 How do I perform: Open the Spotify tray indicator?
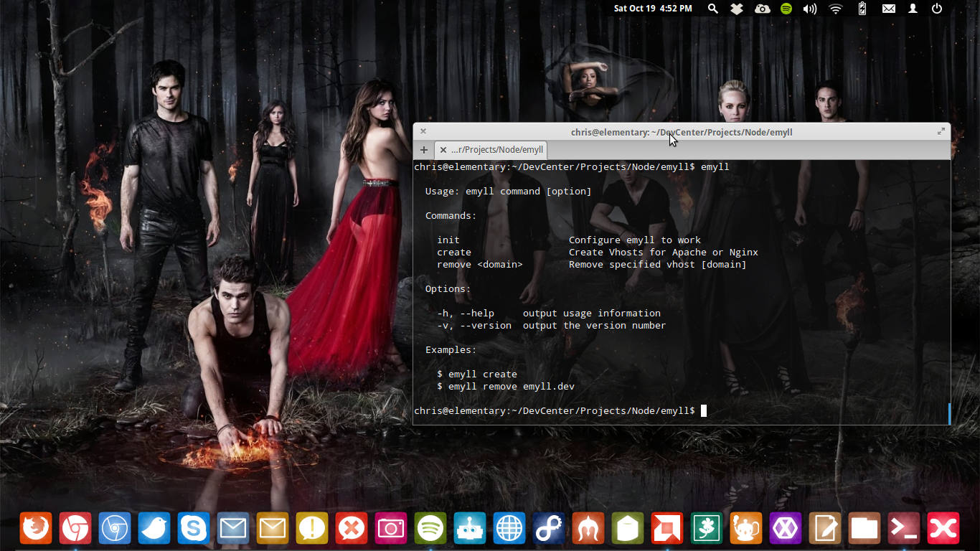[786, 9]
